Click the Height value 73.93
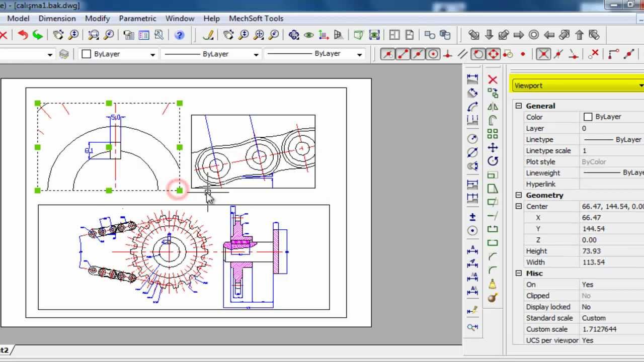This screenshot has width=644, height=362. (x=592, y=251)
